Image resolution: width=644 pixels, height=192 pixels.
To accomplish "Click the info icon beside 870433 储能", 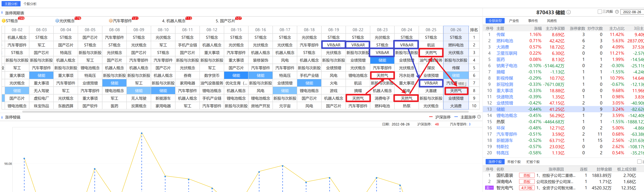I will click(569, 12).
